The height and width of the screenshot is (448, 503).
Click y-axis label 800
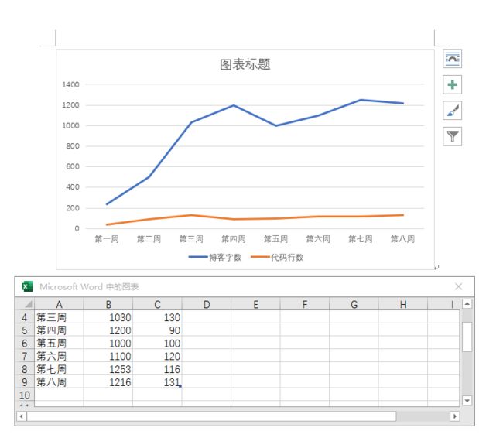(x=73, y=146)
